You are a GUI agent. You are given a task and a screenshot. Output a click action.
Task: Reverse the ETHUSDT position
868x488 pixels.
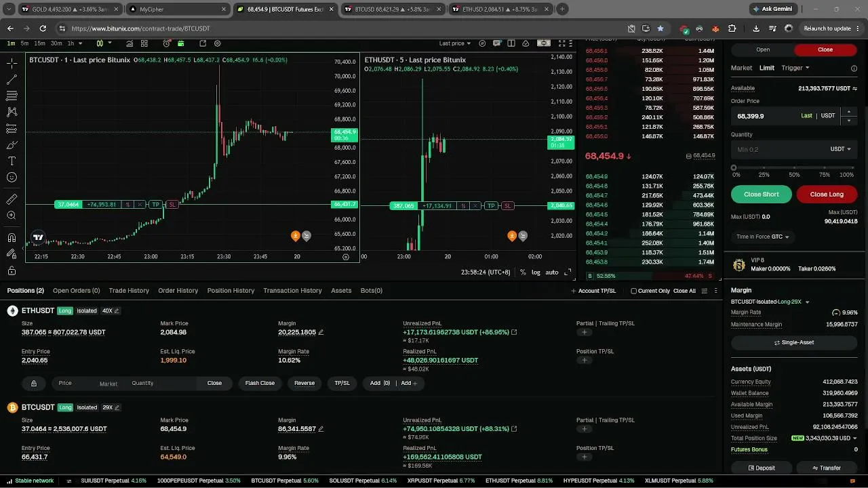pyautogui.click(x=304, y=384)
